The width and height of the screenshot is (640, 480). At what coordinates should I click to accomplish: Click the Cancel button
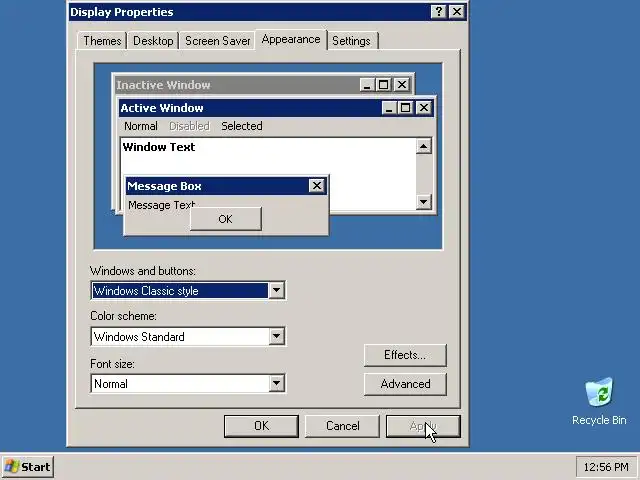coord(342,426)
